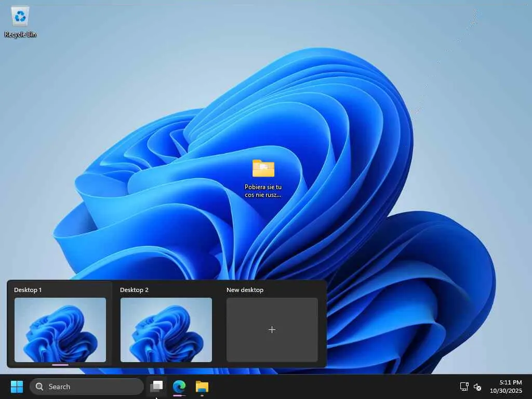The height and width of the screenshot is (399, 532).
Task: Open the Windows Start menu
Action: point(17,387)
